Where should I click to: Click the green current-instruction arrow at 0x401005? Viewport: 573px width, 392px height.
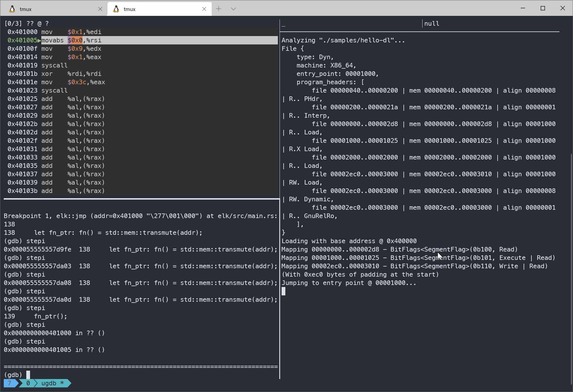click(x=39, y=40)
